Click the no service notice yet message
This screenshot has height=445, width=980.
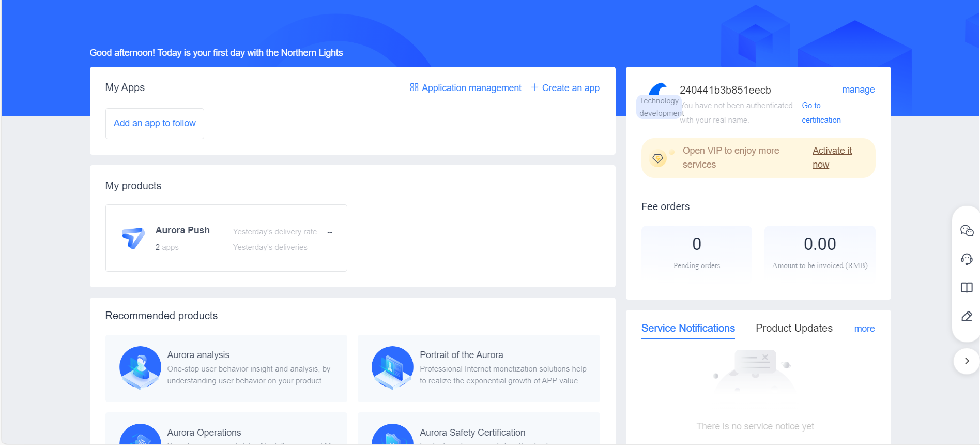(x=755, y=426)
